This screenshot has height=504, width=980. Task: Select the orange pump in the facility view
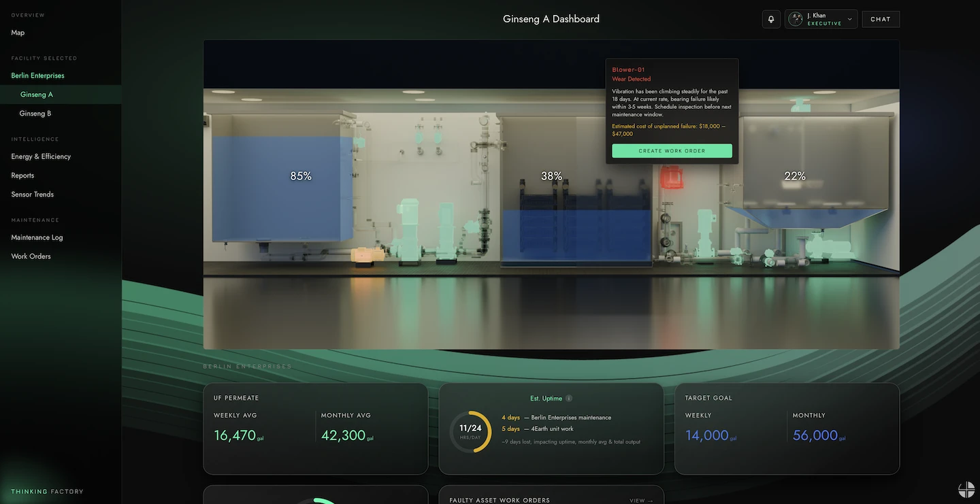(368, 255)
